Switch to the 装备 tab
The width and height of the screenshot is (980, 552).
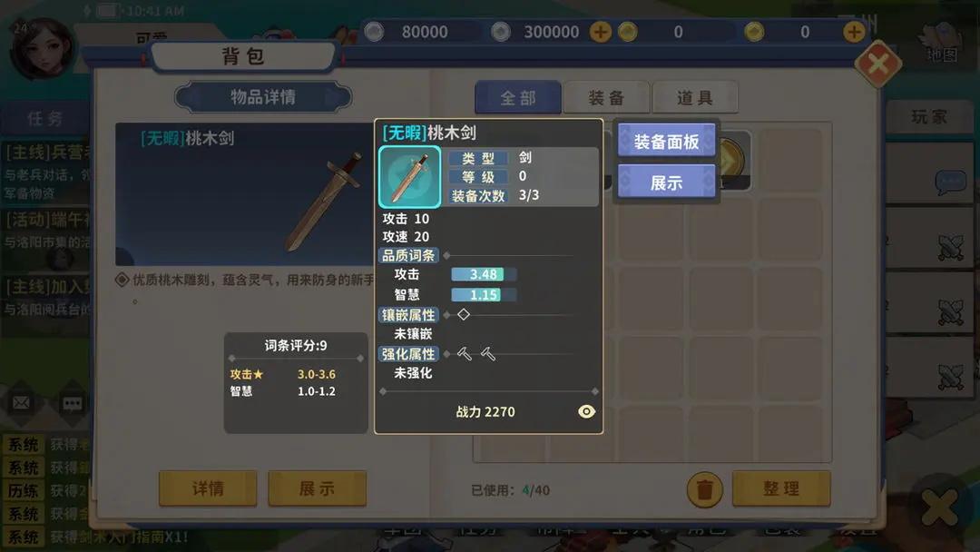(606, 97)
